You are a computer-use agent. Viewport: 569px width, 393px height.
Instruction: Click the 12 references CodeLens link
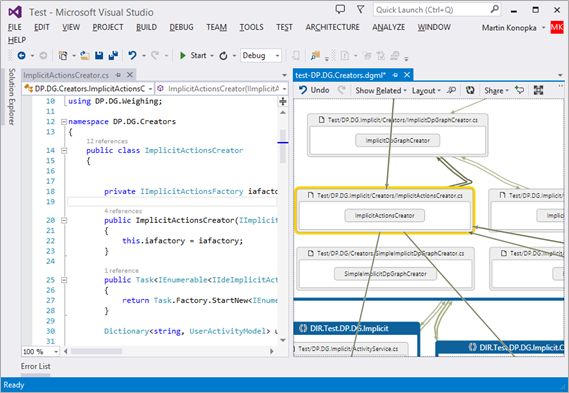(107, 141)
